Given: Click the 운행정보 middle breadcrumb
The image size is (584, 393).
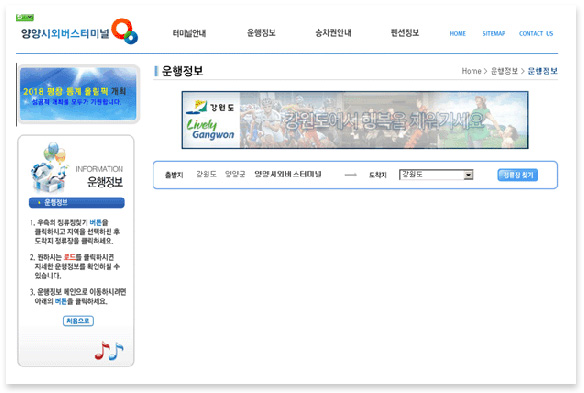Looking at the screenshot, I should [504, 71].
